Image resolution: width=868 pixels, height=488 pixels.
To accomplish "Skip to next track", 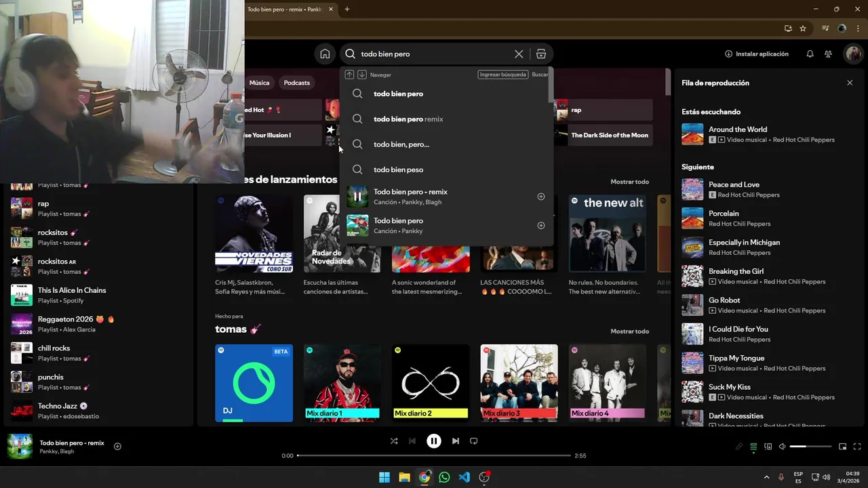I will [x=456, y=441].
